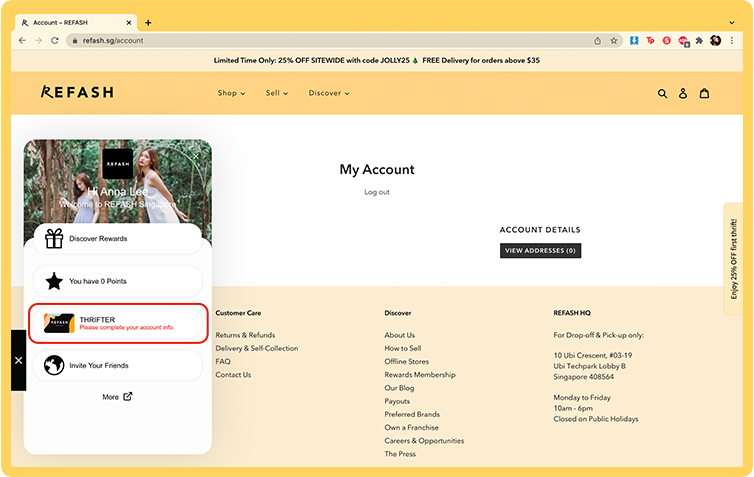
Task: Click the REFASH logo in header
Action: click(x=77, y=92)
